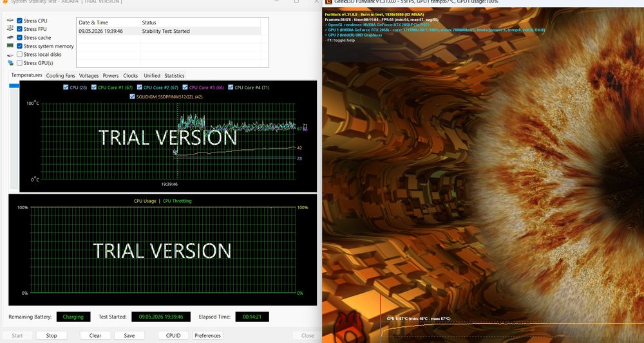644x343 pixels.
Task: Select the 'Stability Test: Started' log row
Action: 169,31
